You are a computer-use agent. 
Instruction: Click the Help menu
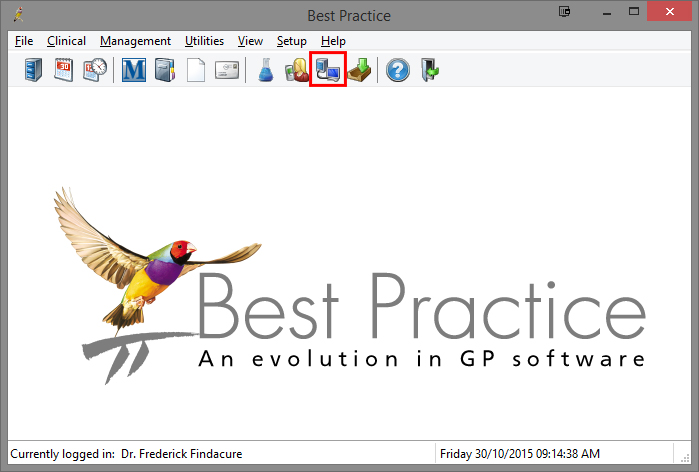333,41
